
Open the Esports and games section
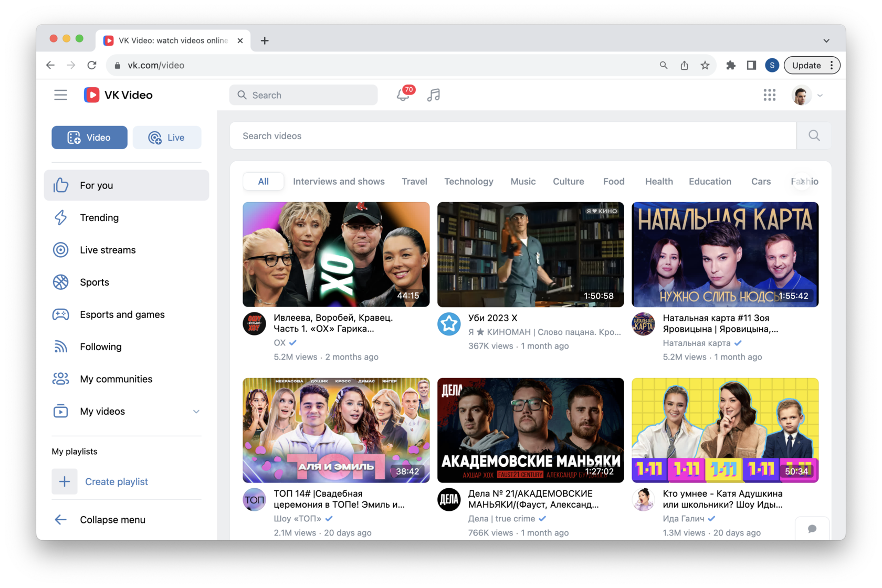(122, 314)
